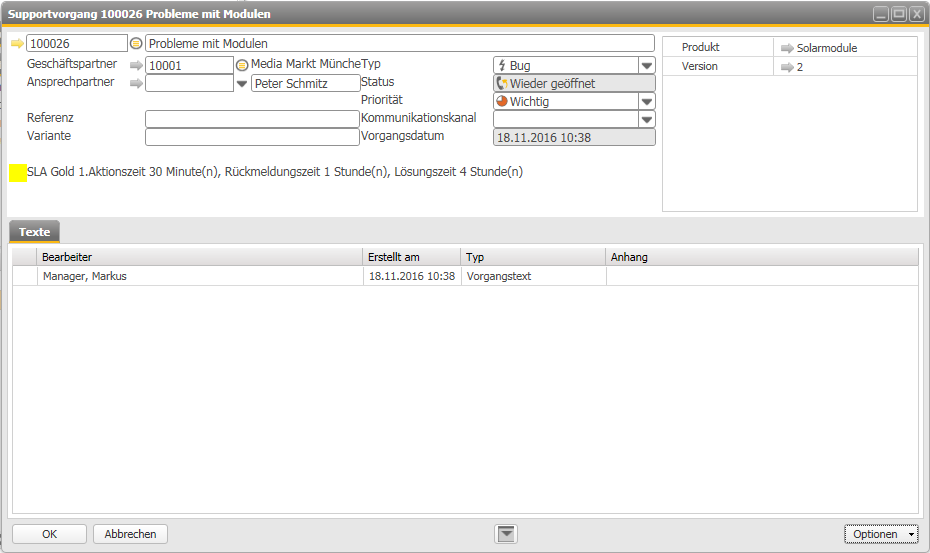This screenshot has width=930, height=553.
Task: Click the details icon beside Media Markt München
Action: [x=242, y=65]
